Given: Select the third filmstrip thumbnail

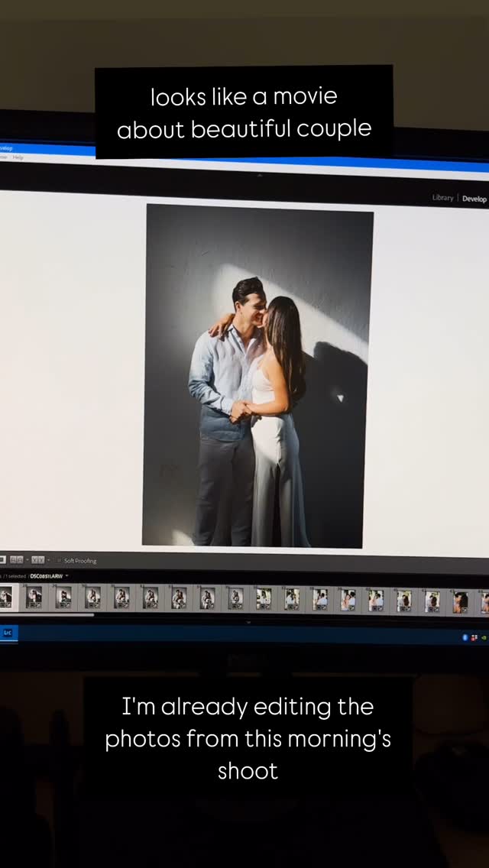Looking at the screenshot, I should pyautogui.click(x=63, y=598).
